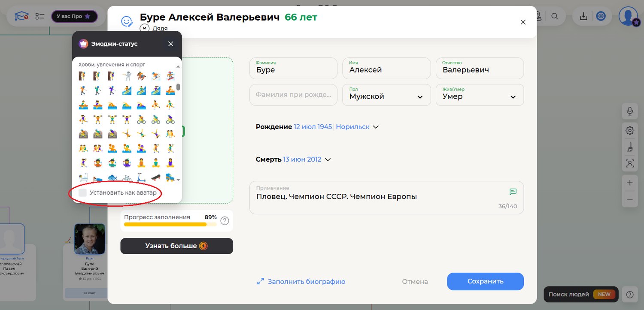The image size is (644, 310).
Task: Expand the 'Смерть' death details
Action: point(328,160)
